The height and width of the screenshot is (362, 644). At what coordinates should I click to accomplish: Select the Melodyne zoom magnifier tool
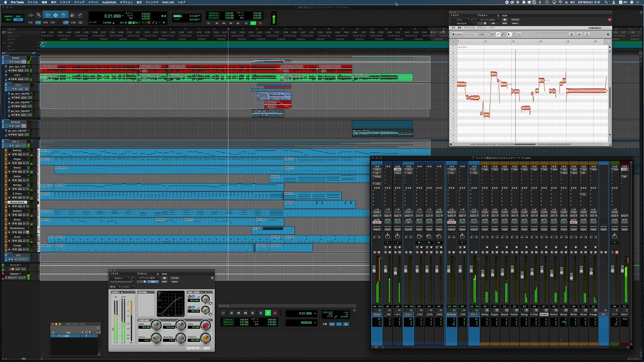pos(518,34)
